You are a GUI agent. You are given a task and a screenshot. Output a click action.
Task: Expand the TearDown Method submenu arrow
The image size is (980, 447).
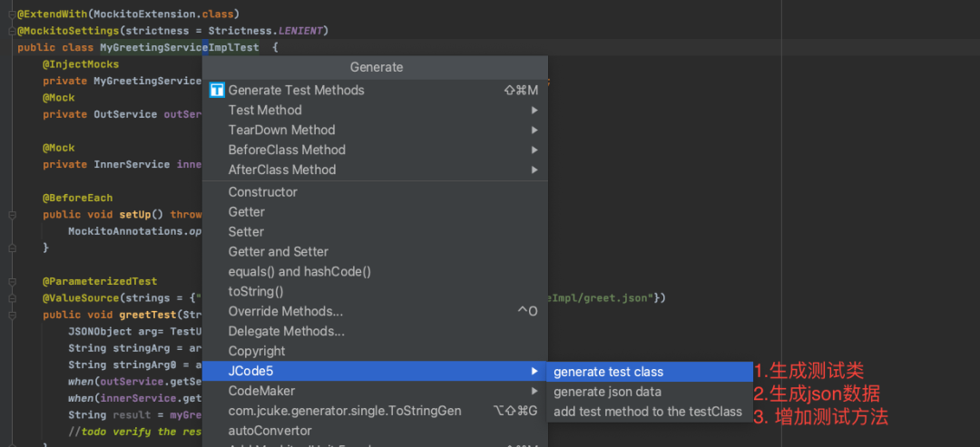tap(534, 130)
